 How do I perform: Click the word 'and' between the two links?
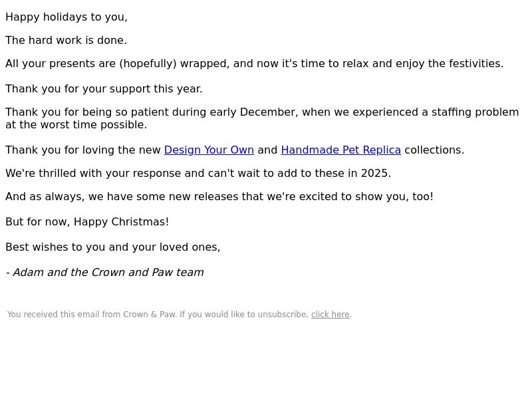267,150
